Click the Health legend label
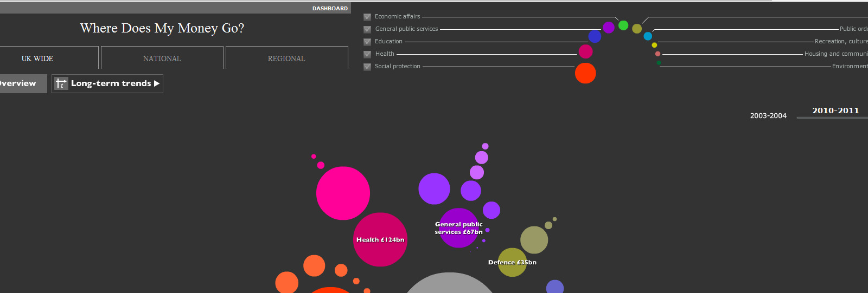This screenshot has height=293, width=868. (x=385, y=54)
